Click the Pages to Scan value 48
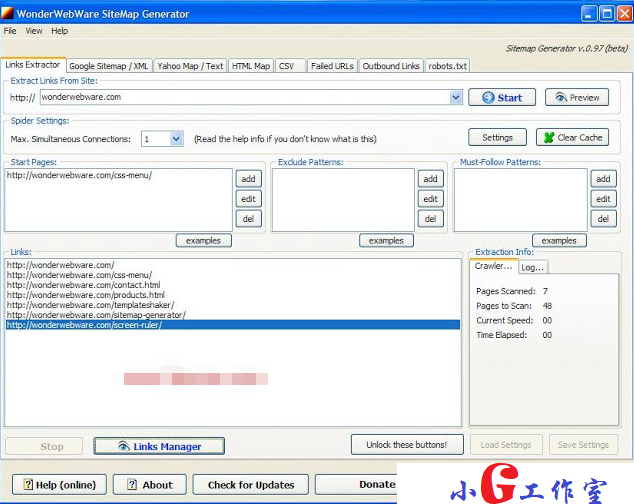Screen dimensions: 634x504 click(547, 305)
